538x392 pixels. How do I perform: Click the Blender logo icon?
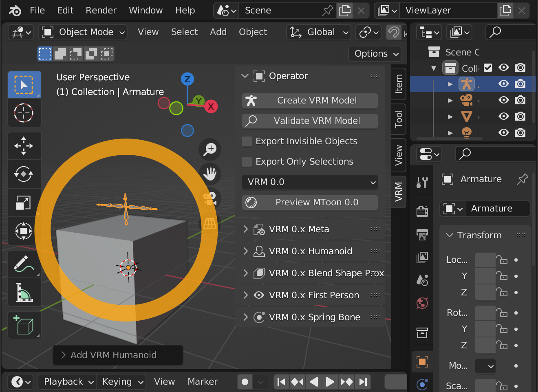tap(15, 11)
